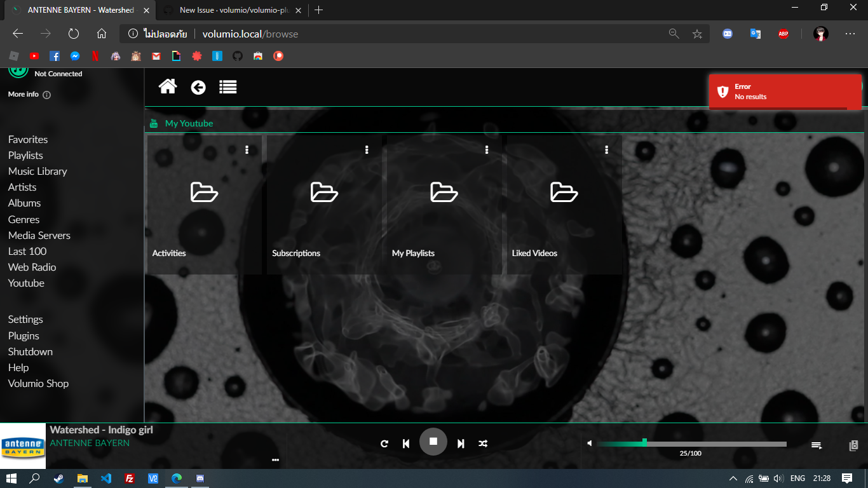868x488 pixels.
Task: Mute audio using the speaker icon
Action: [588, 443]
